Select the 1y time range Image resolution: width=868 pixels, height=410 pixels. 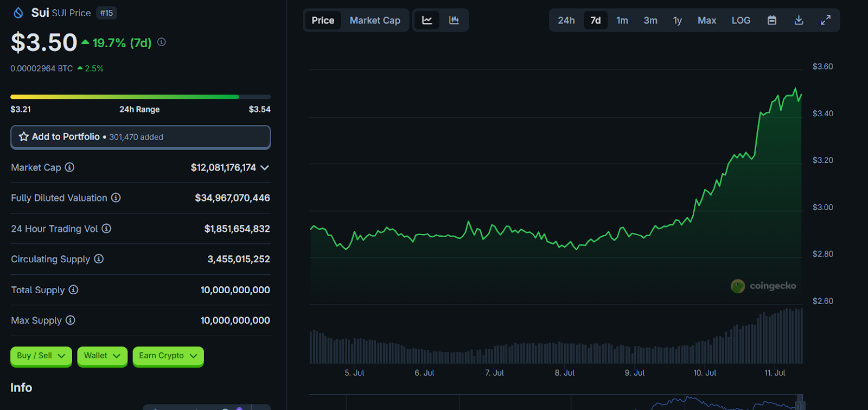678,20
